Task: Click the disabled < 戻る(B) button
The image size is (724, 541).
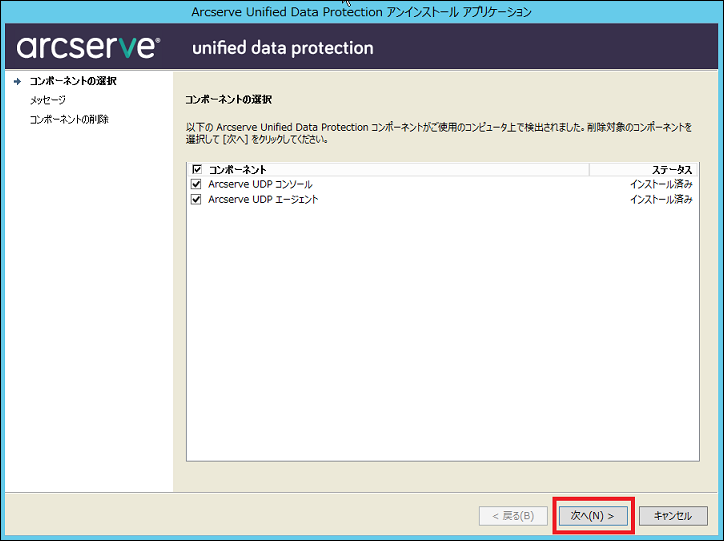Action: pos(513,516)
